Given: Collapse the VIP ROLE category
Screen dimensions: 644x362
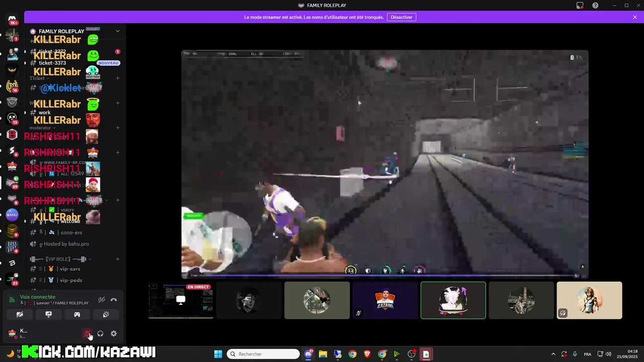Looking at the screenshot, I should pyautogui.click(x=60, y=259).
